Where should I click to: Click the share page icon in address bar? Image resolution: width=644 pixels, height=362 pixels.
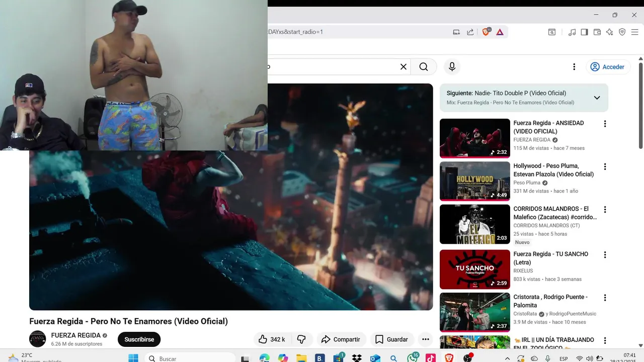pyautogui.click(x=470, y=32)
